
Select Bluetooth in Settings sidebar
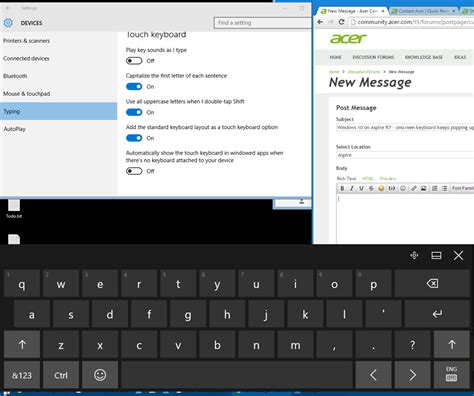pos(59,76)
